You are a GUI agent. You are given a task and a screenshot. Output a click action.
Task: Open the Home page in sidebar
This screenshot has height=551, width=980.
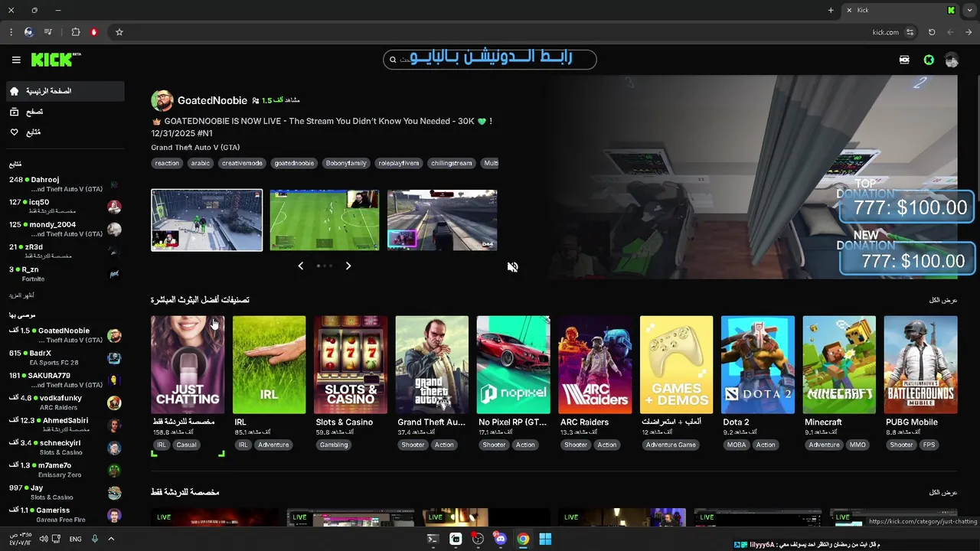pyautogui.click(x=65, y=91)
